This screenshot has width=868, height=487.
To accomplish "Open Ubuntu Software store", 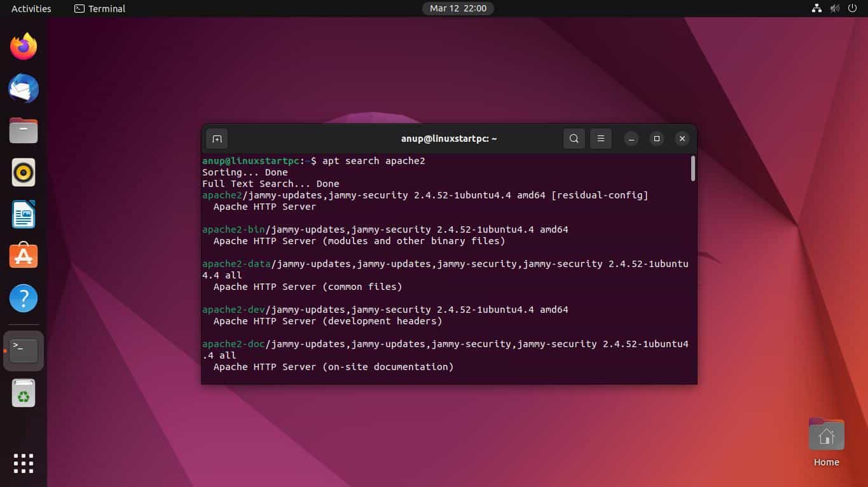I will 24,256.
